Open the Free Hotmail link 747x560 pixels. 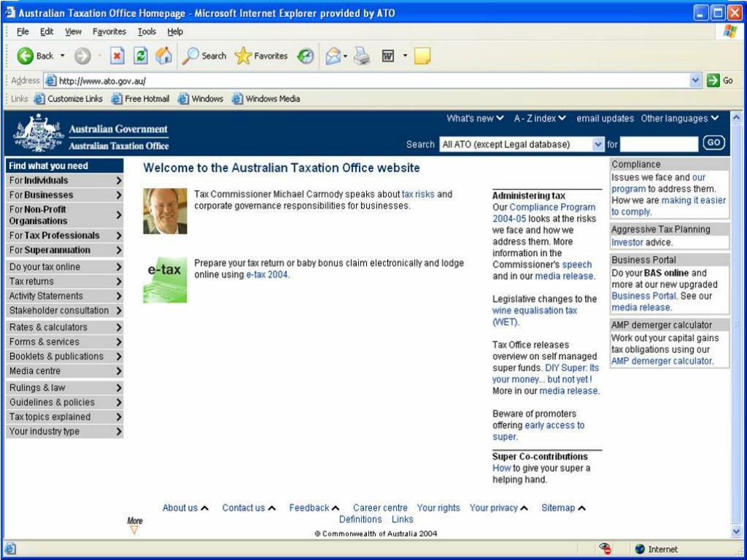pos(141,98)
